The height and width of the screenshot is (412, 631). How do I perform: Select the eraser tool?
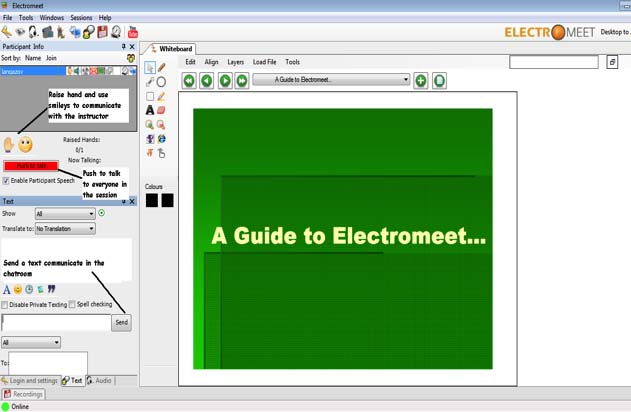point(161,110)
